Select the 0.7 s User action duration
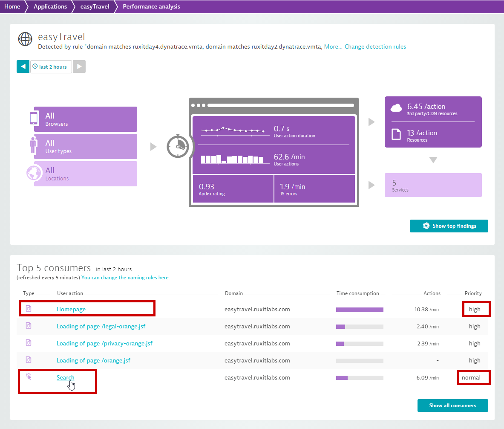This screenshot has height=429, width=504. point(294,131)
